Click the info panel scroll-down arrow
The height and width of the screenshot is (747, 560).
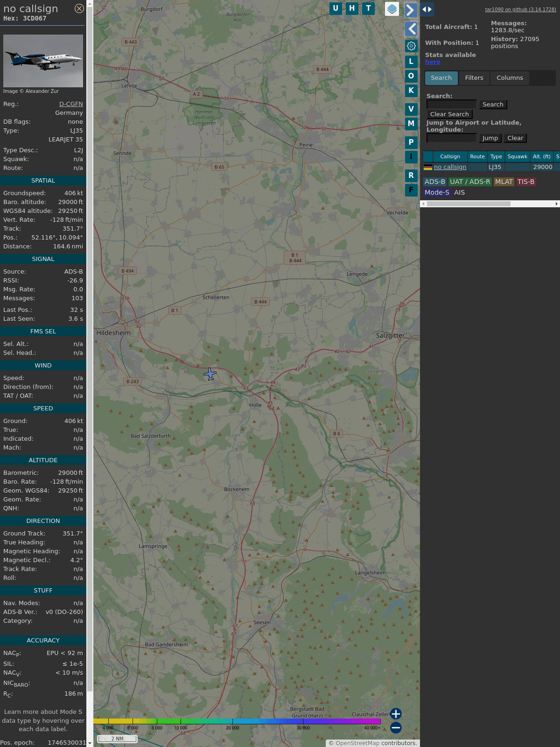(x=90, y=743)
